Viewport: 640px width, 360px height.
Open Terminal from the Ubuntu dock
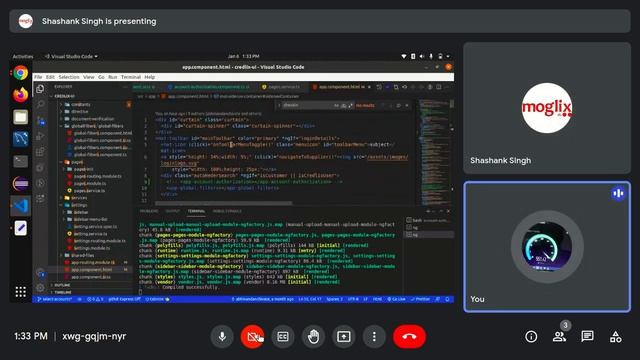tap(20, 161)
